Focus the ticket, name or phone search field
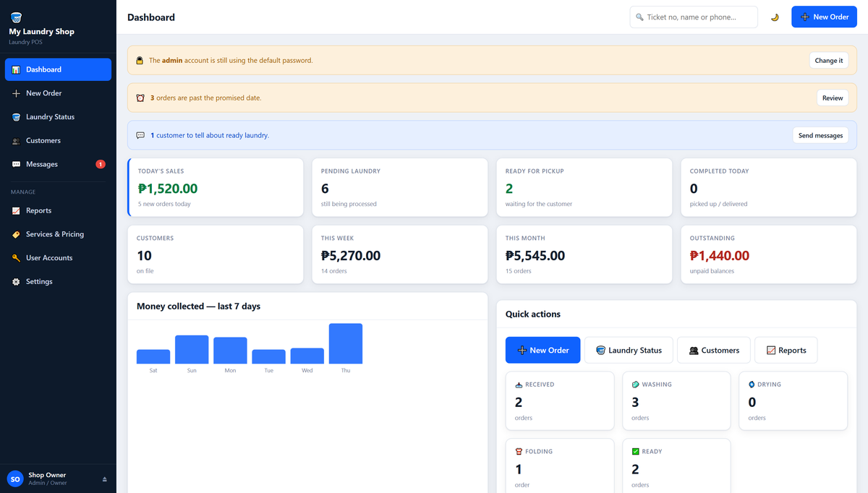This screenshot has width=868, height=493. (694, 17)
